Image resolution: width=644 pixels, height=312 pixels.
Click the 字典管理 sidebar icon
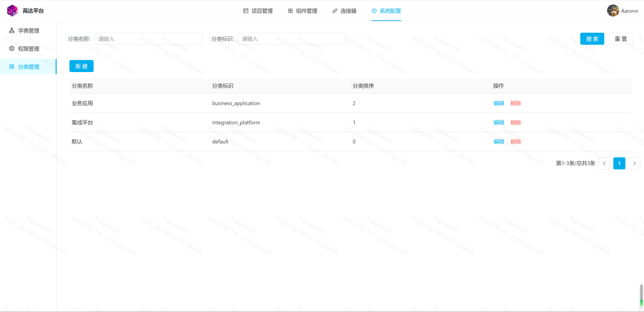[11, 30]
